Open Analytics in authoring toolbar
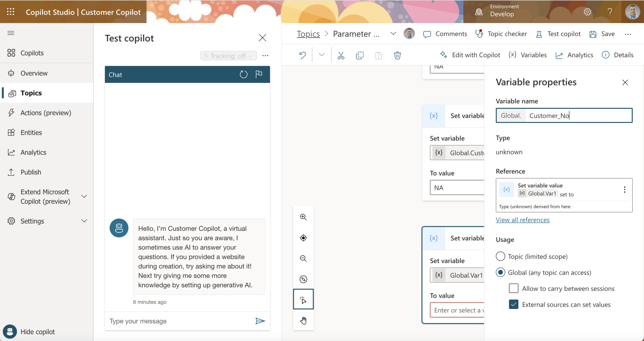Screen dimensions: 644x341 click(575, 55)
